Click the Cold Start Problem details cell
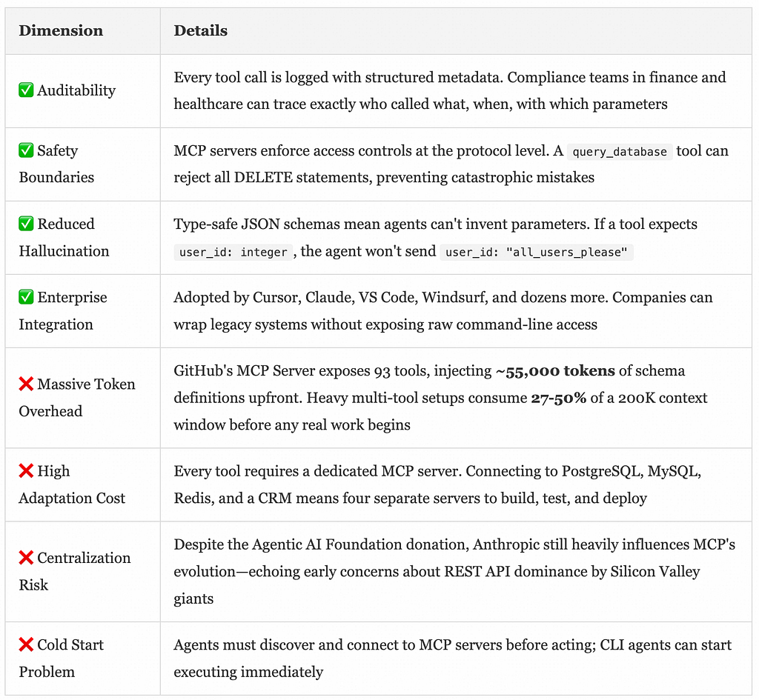This screenshot has width=759, height=700. [x=456, y=659]
